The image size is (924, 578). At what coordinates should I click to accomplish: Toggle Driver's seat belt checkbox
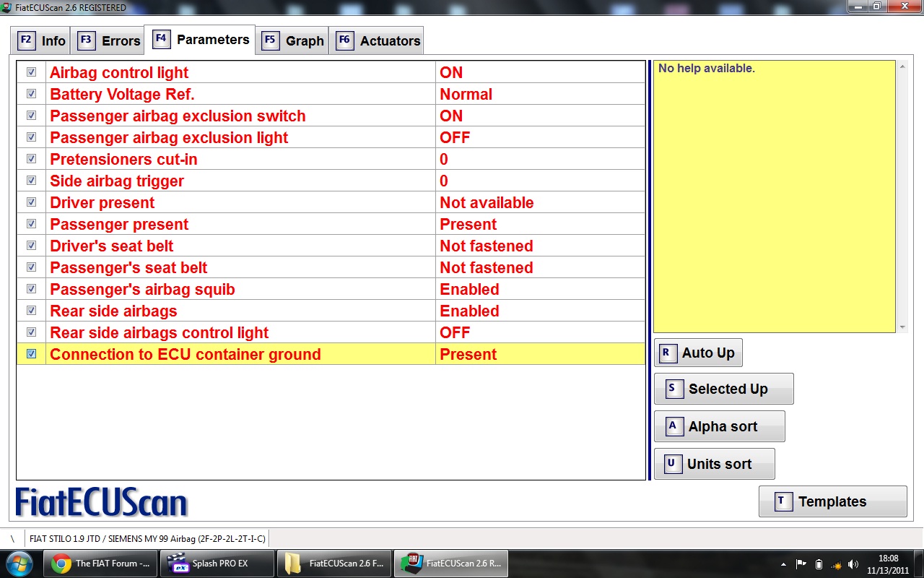[31, 246]
